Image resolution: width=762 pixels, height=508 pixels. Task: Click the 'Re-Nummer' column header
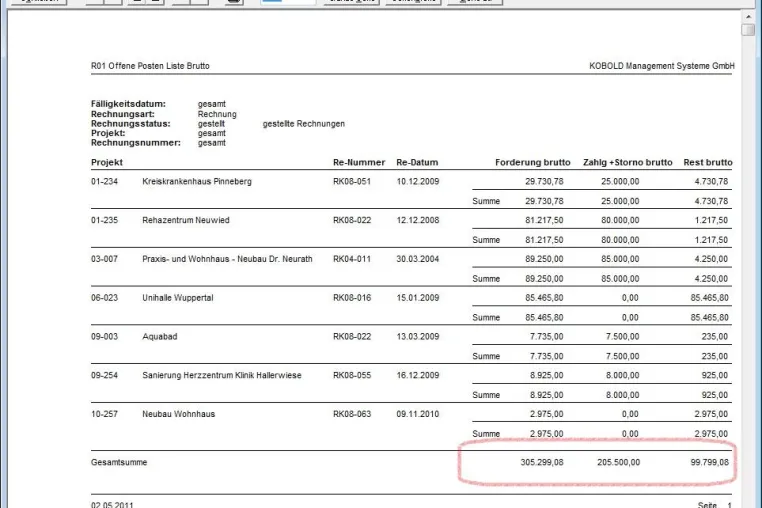[359, 162]
